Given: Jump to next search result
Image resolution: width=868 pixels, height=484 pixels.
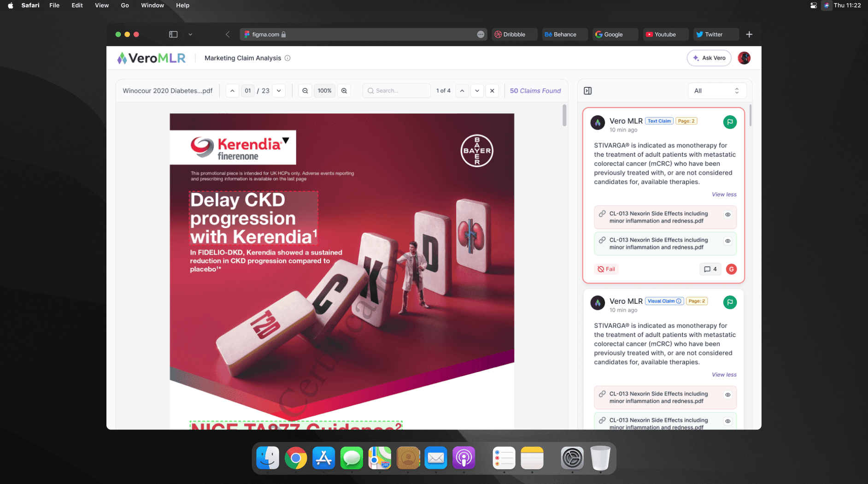Looking at the screenshot, I should 477,91.
